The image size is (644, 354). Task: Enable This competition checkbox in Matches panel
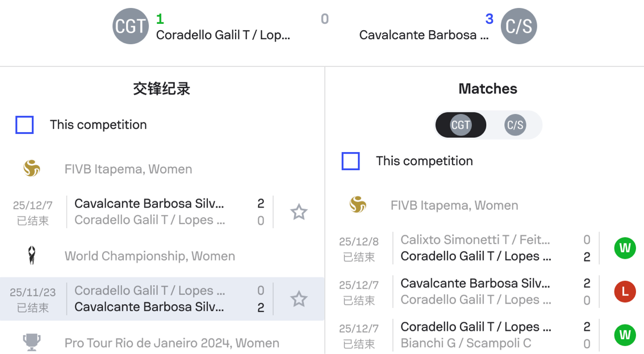coord(350,161)
